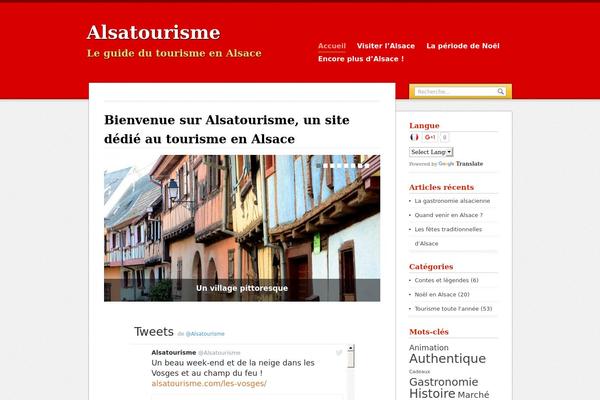Click the @Alsatourisme link beside Tweets heading

click(x=205, y=334)
